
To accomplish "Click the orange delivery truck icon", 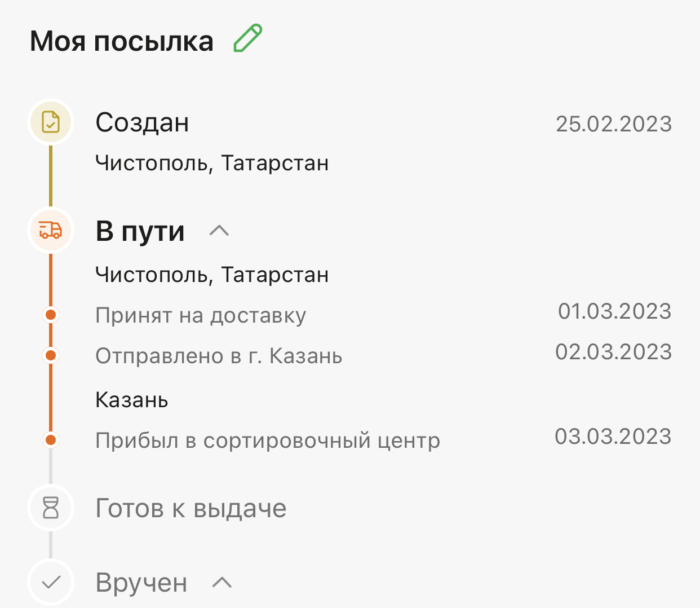I will click(51, 230).
